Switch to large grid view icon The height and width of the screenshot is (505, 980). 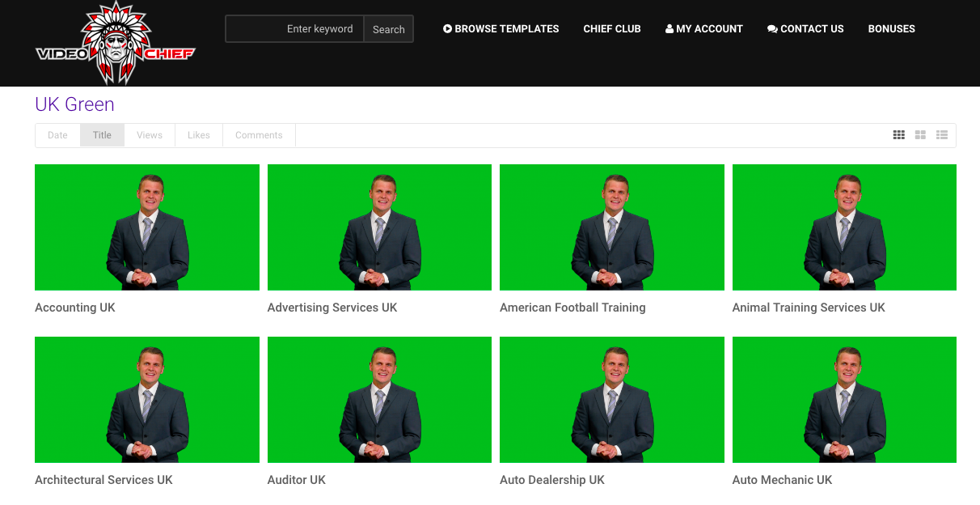(x=920, y=135)
